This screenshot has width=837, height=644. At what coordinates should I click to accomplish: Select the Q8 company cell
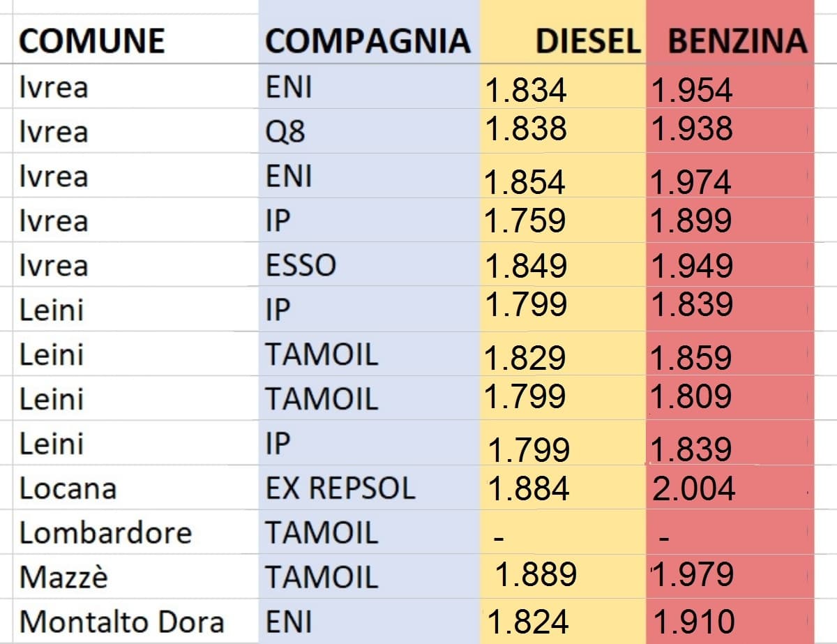286,131
